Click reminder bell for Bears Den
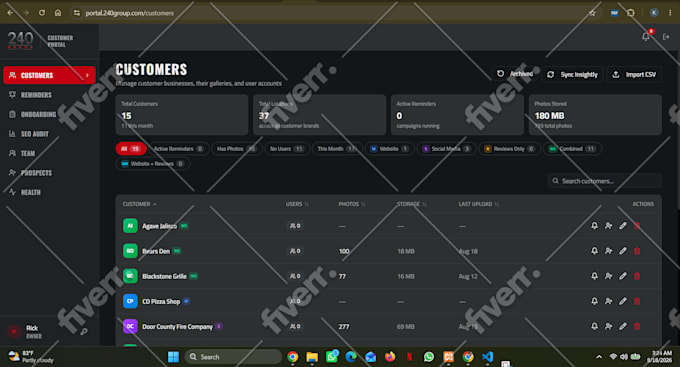 [595, 251]
